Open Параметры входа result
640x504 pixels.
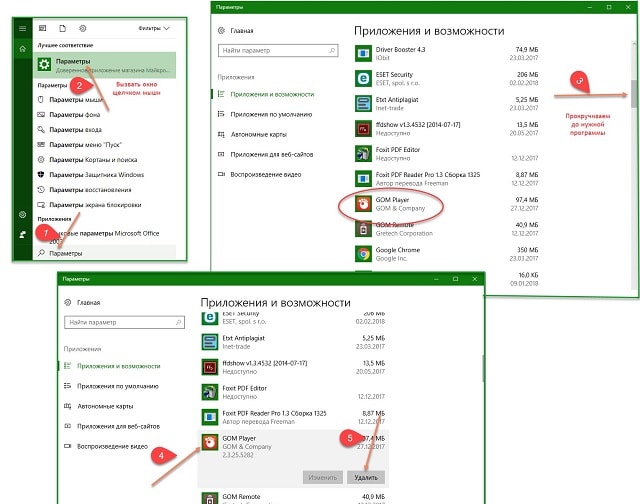click(x=69, y=130)
